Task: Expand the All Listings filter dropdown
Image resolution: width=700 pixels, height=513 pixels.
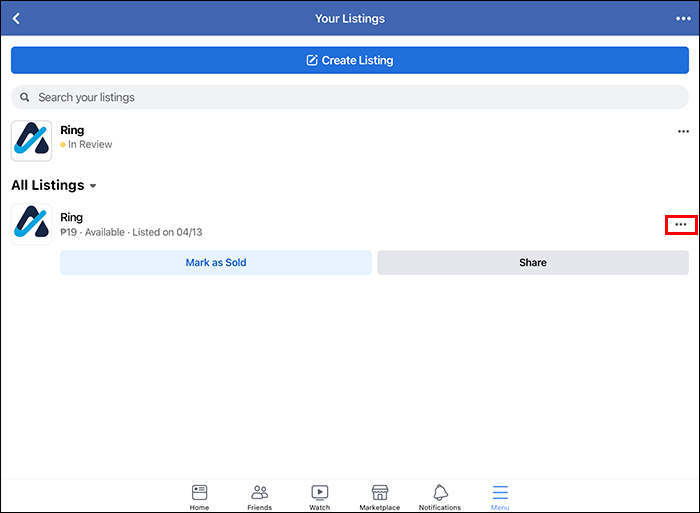Action: 54,185
